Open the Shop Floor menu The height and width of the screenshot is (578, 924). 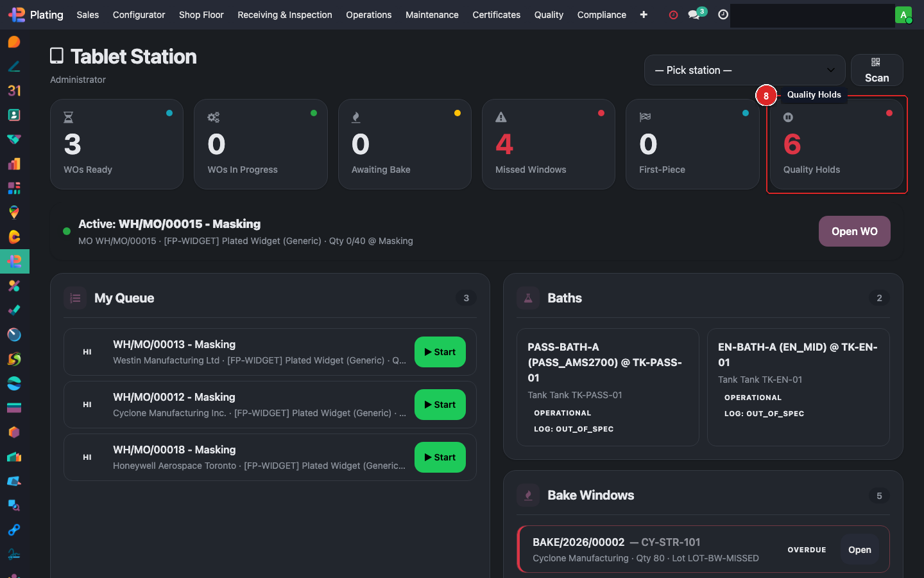(201, 15)
